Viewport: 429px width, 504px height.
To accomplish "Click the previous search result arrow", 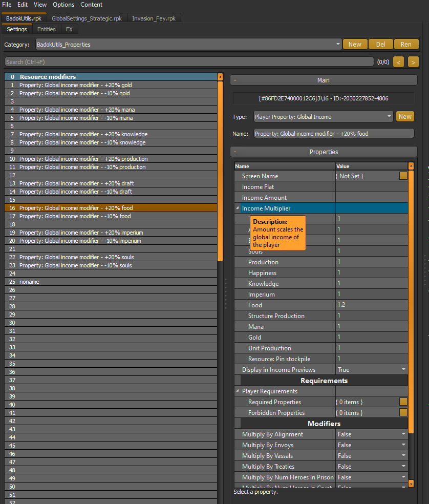I will click(x=399, y=61).
